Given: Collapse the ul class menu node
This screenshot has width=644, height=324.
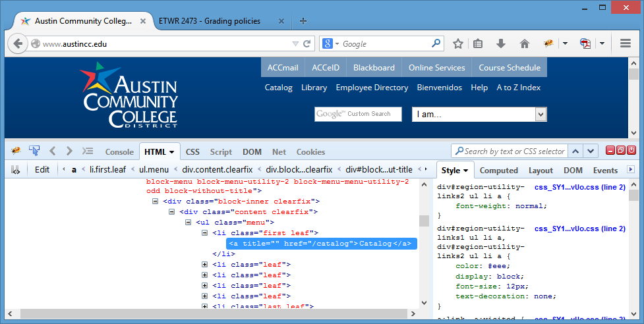Looking at the screenshot, I should pyautogui.click(x=188, y=223).
